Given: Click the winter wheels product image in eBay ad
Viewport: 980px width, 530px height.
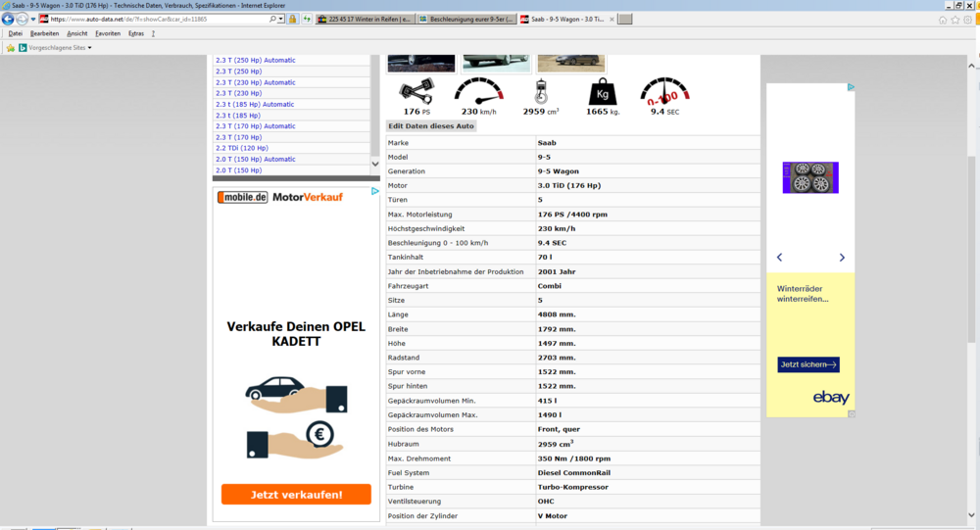Looking at the screenshot, I should 810,177.
